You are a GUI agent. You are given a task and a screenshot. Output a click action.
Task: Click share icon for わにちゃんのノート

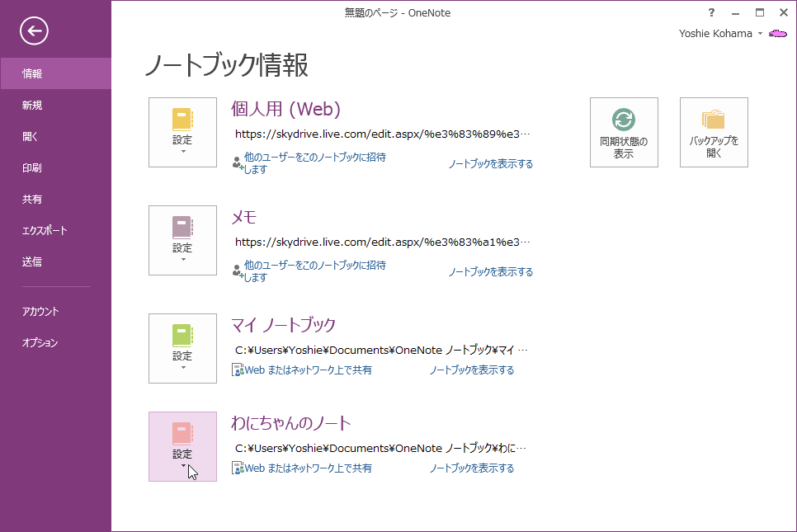tap(238, 468)
